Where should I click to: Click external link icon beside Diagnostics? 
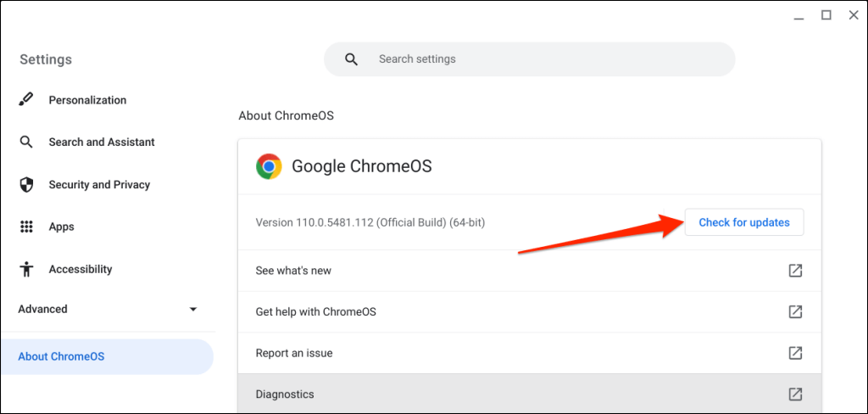click(795, 394)
